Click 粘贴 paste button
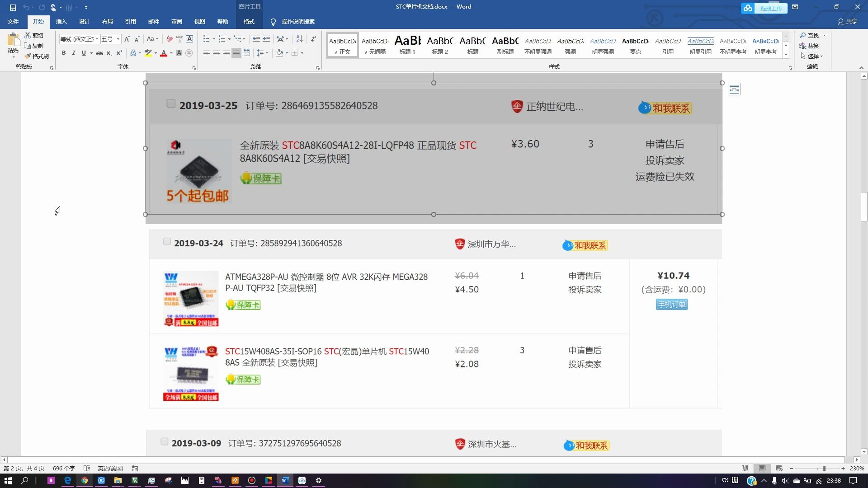 pyautogui.click(x=13, y=45)
